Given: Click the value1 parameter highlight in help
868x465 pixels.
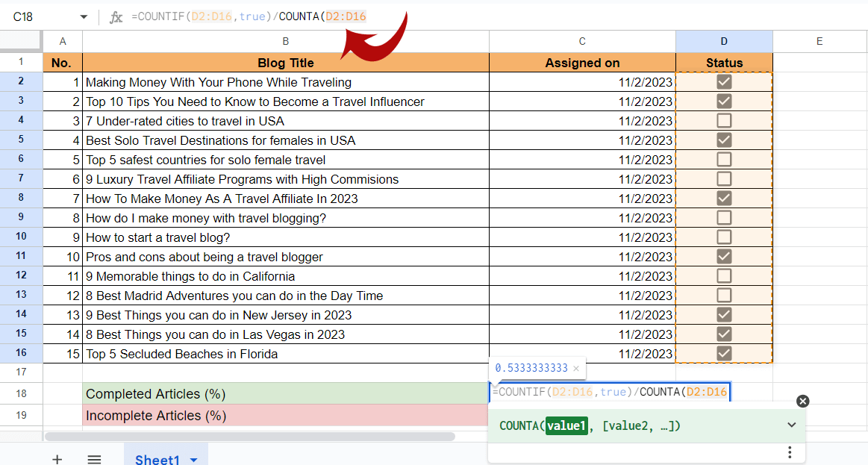Looking at the screenshot, I should click(566, 425).
